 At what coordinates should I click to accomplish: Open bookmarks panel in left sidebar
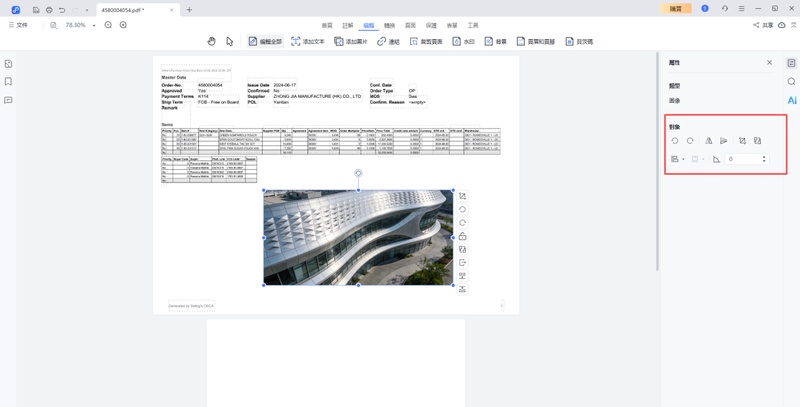pyautogui.click(x=8, y=82)
